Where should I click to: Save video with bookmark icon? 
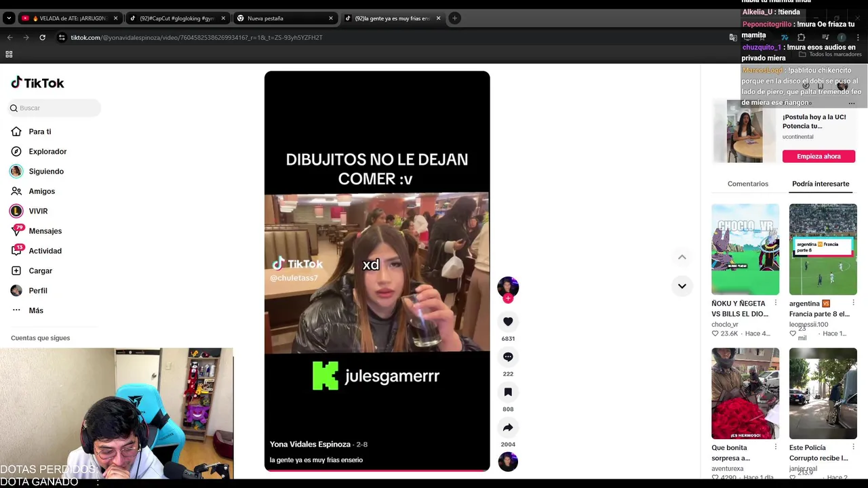508,392
